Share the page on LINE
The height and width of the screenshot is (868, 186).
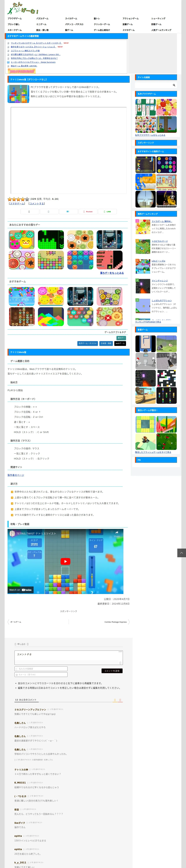click(107, 212)
